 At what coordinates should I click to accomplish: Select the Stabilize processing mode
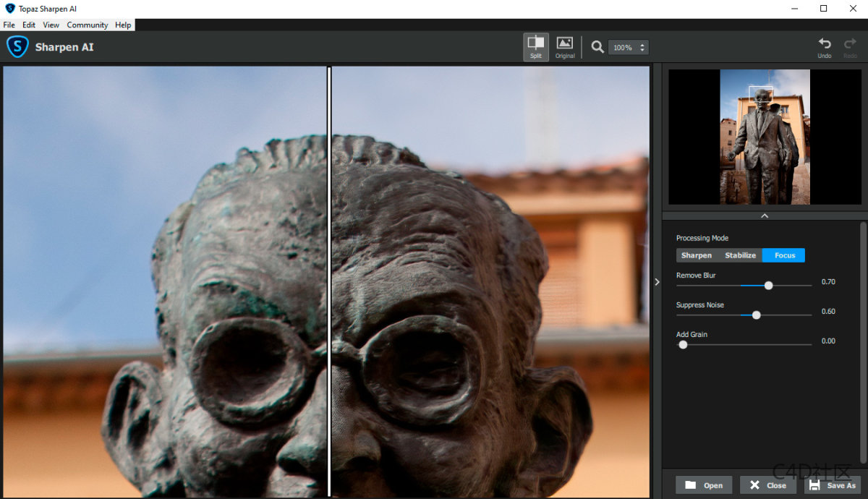(740, 255)
